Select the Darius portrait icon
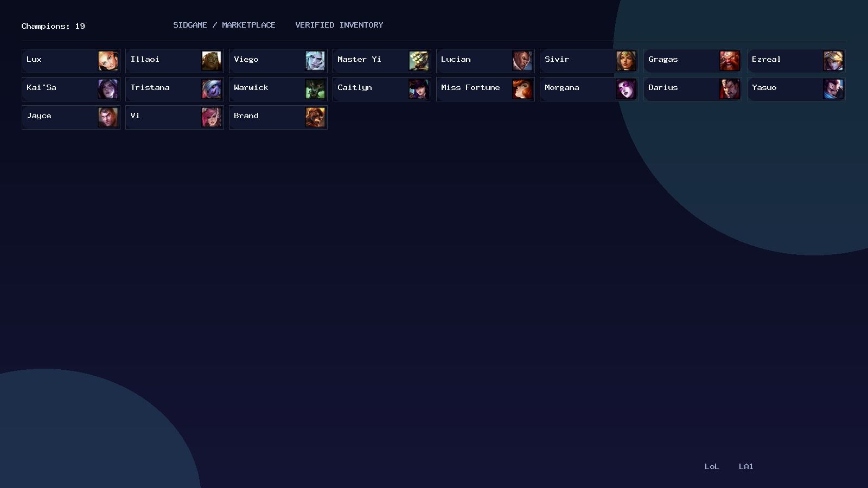Image resolution: width=868 pixels, height=488 pixels. point(730,89)
